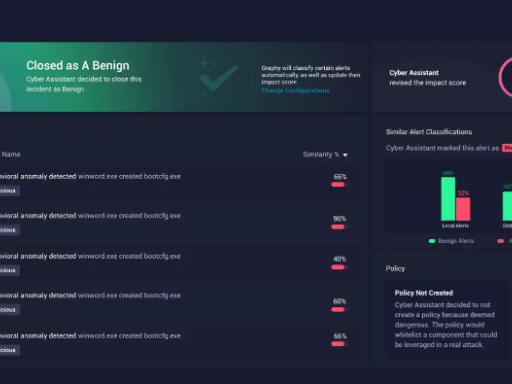Click the red classification badge after 'alert as'
Image resolution: width=512 pixels, height=384 pixels.
pos(507,148)
